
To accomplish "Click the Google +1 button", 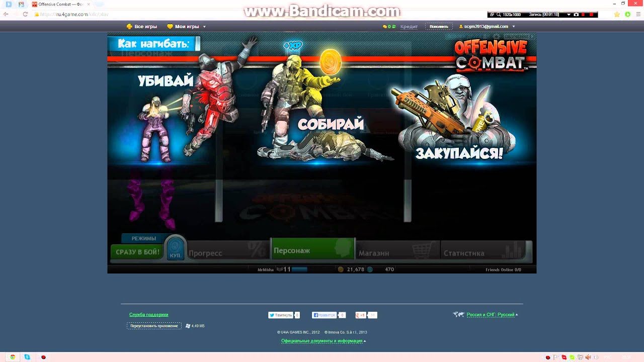I will 361,315.
